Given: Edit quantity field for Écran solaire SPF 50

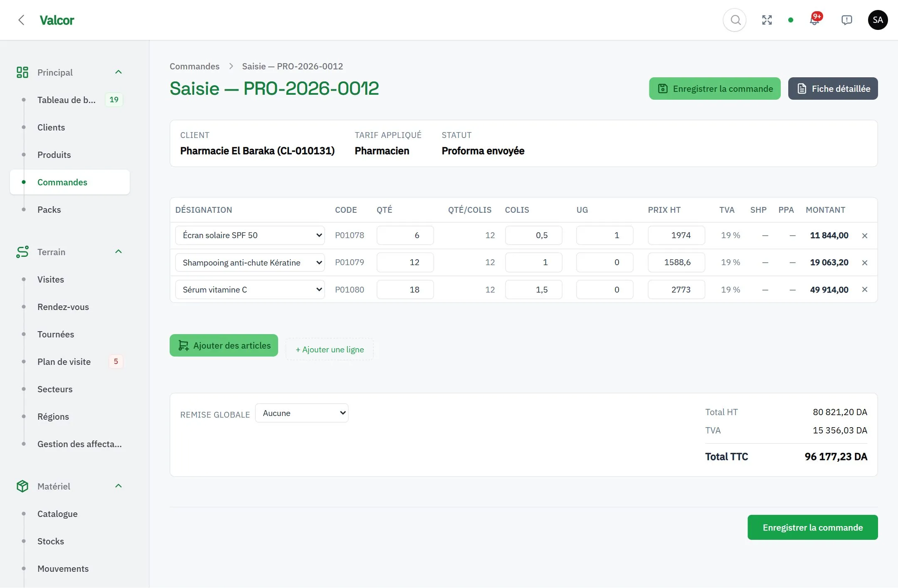Looking at the screenshot, I should 405,235.
